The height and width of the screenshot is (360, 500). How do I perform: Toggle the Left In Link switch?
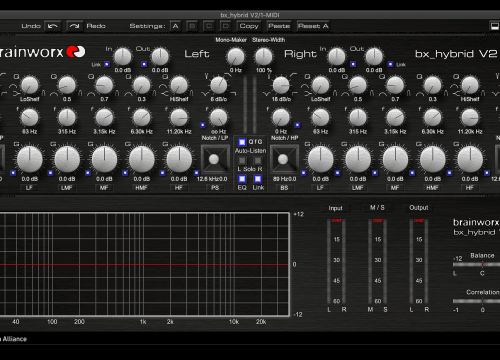(x=107, y=64)
